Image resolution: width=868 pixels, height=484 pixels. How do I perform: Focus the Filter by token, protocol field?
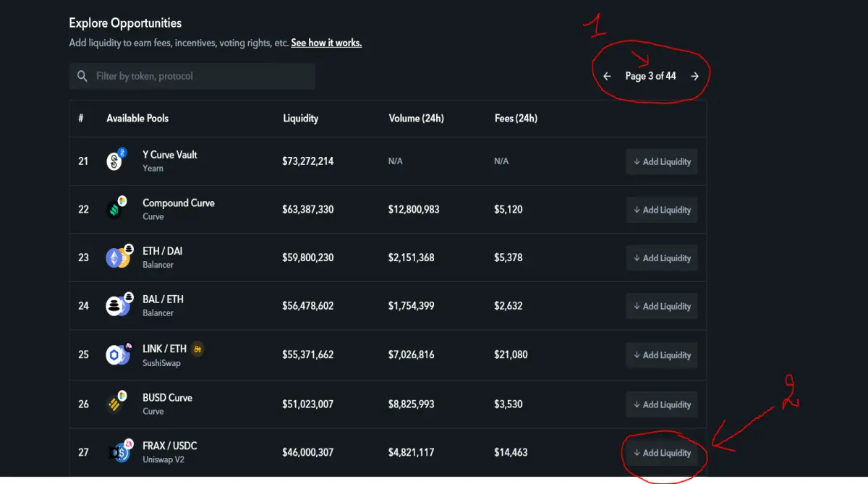tap(192, 76)
